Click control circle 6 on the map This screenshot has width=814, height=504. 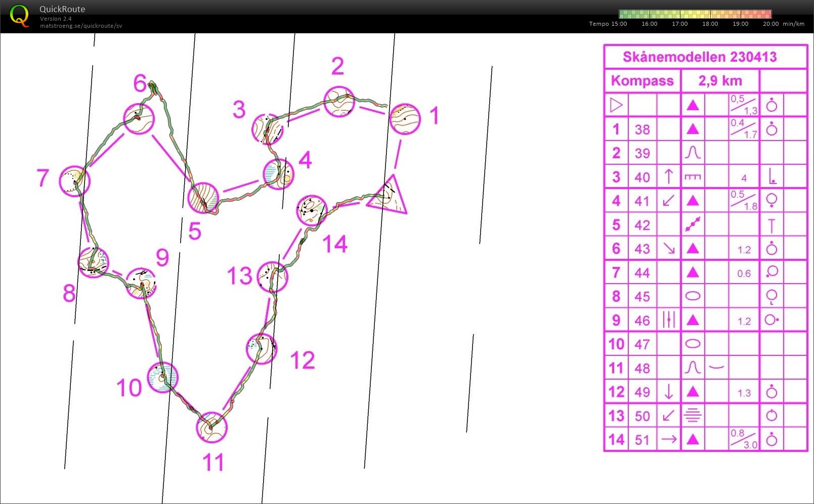139,118
